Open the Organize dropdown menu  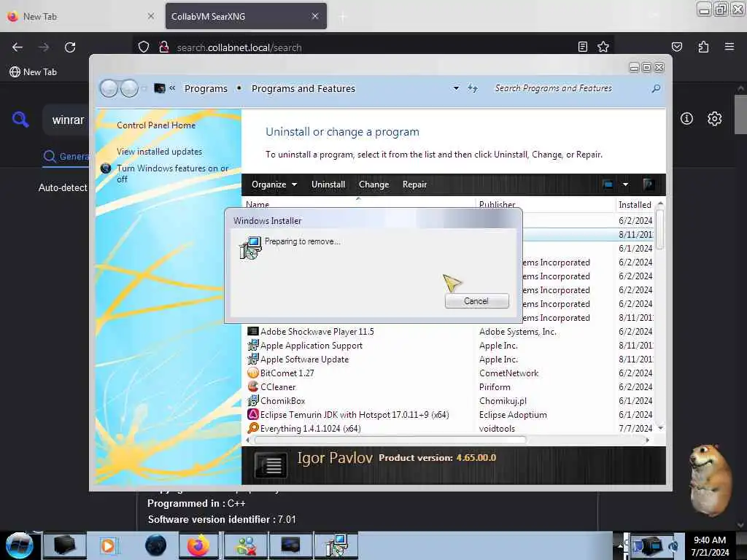[274, 184]
